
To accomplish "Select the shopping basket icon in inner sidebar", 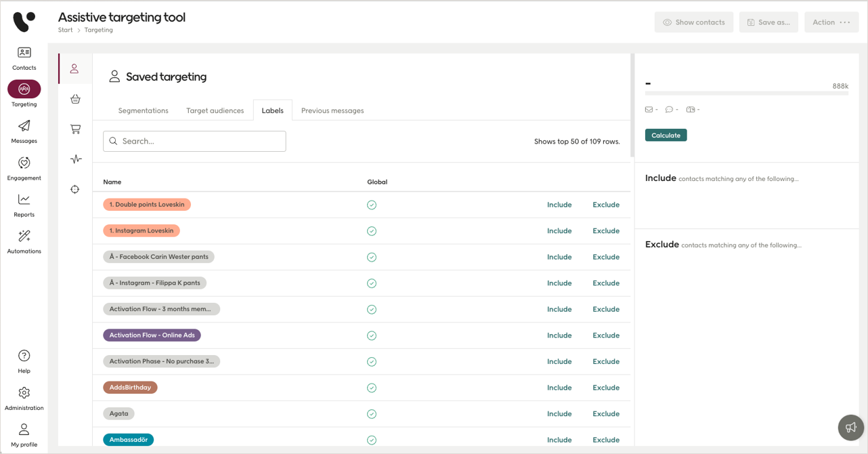I will click(x=75, y=99).
